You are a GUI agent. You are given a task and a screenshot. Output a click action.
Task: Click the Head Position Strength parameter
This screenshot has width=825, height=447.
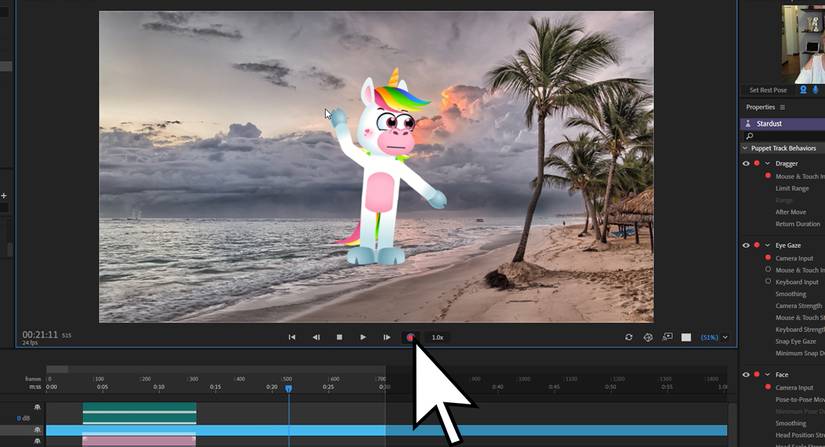point(800,435)
